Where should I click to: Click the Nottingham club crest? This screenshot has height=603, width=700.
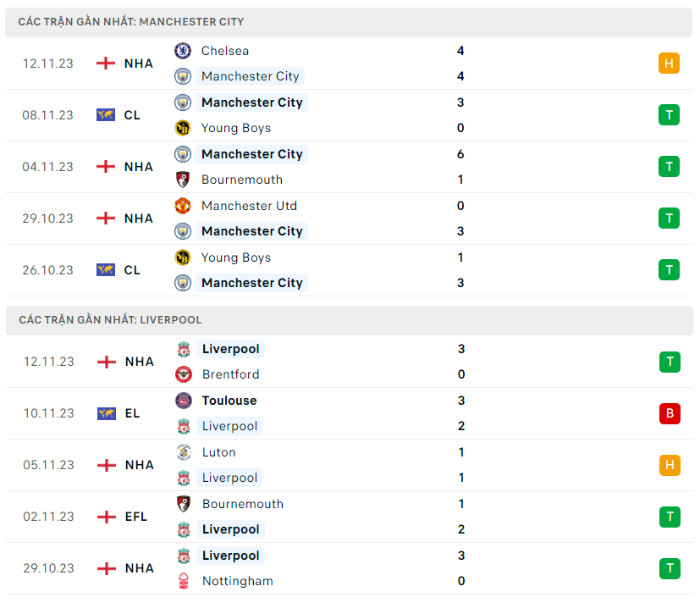(x=184, y=581)
